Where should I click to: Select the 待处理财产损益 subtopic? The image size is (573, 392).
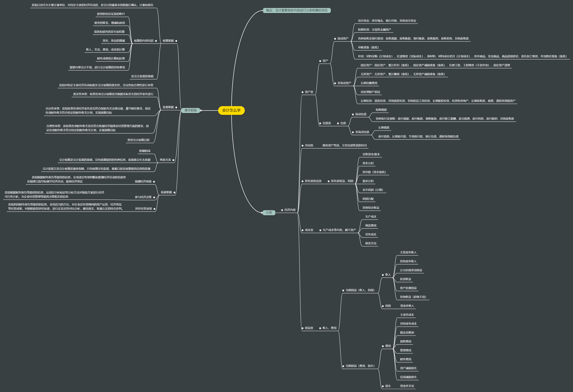click(370, 92)
